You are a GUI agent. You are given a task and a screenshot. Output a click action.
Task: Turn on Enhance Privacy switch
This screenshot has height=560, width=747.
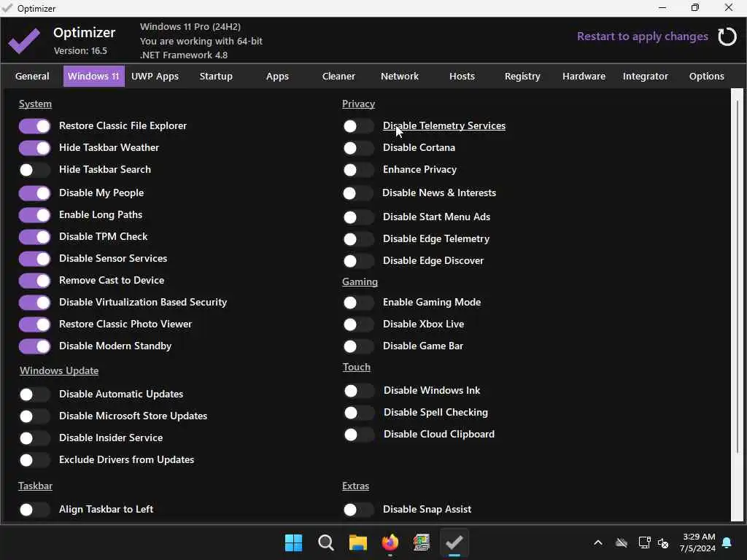[x=358, y=170]
